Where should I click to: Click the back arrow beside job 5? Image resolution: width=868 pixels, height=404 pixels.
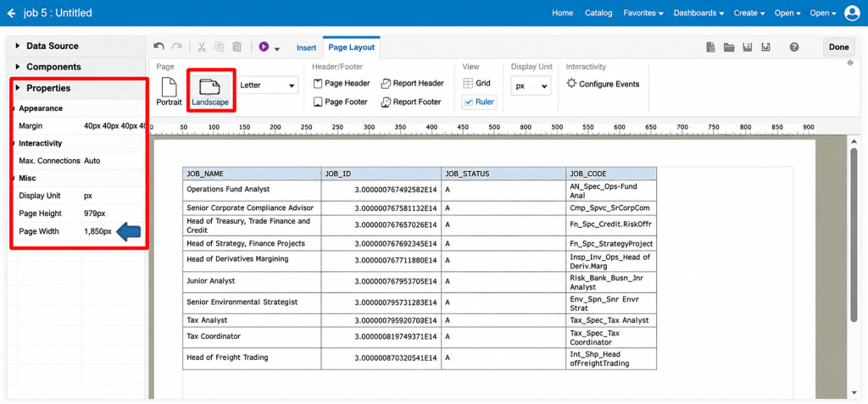(11, 13)
